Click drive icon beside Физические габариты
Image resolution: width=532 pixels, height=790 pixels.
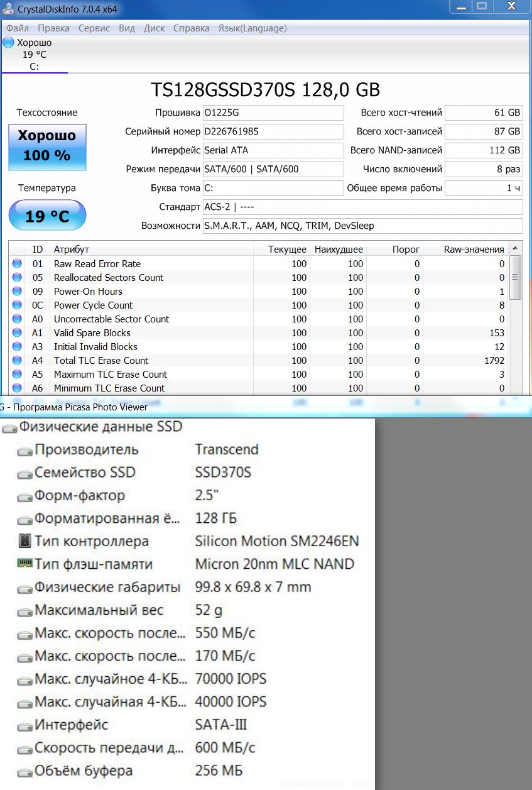(x=24, y=589)
